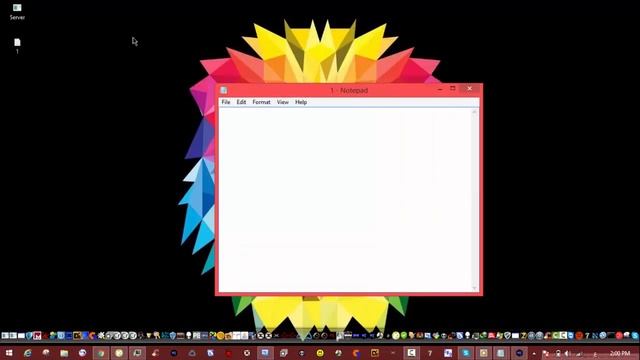The image size is (640, 360).
Task: Open the View menu in Notepad
Action: pyautogui.click(x=282, y=102)
